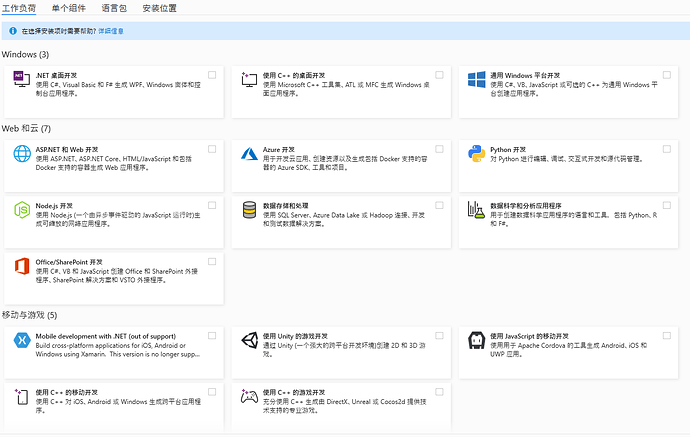
Task: Click the Xamarin mobile development icon
Action: [21, 341]
